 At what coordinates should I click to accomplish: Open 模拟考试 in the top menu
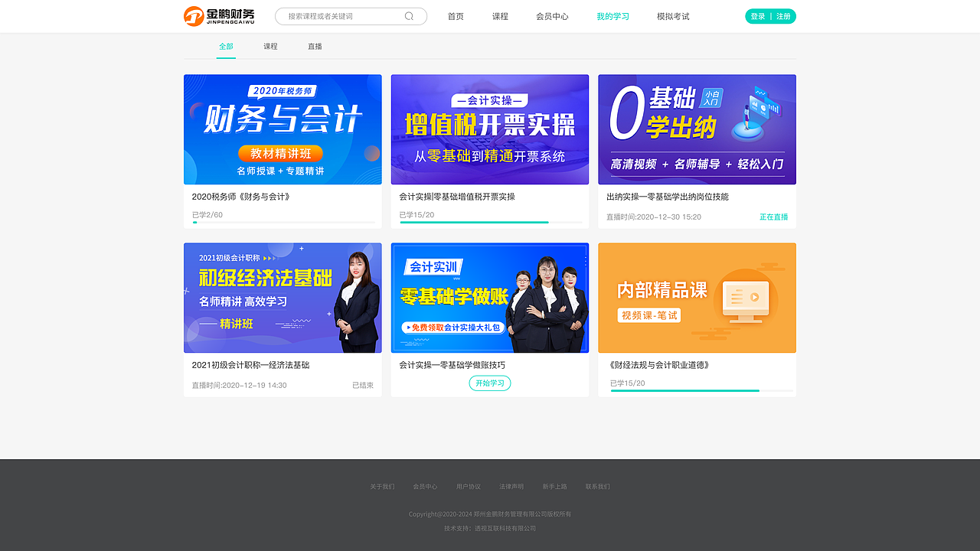[672, 16]
